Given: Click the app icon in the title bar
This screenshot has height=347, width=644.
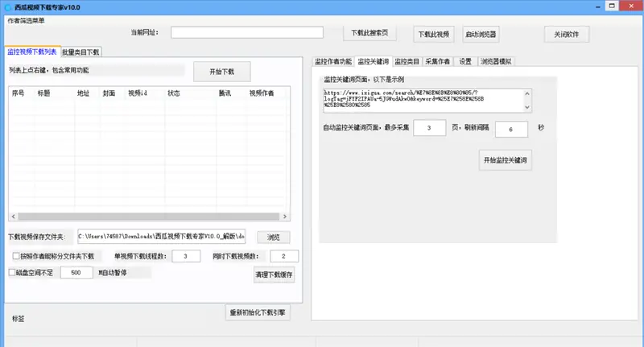Looking at the screenshot, I should 7,7.
